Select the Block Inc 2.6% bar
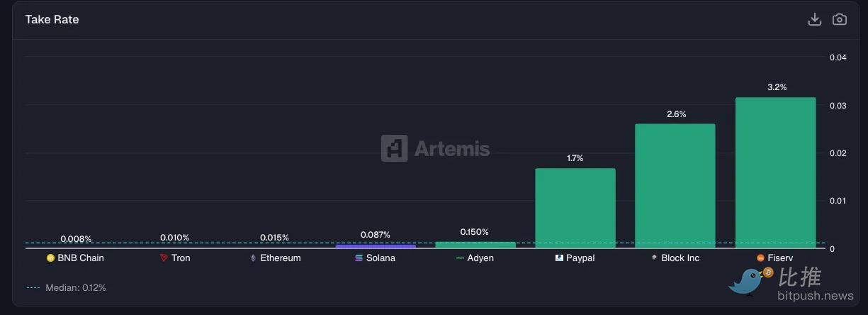Screen dimensions: 868x315 (675, 186)
